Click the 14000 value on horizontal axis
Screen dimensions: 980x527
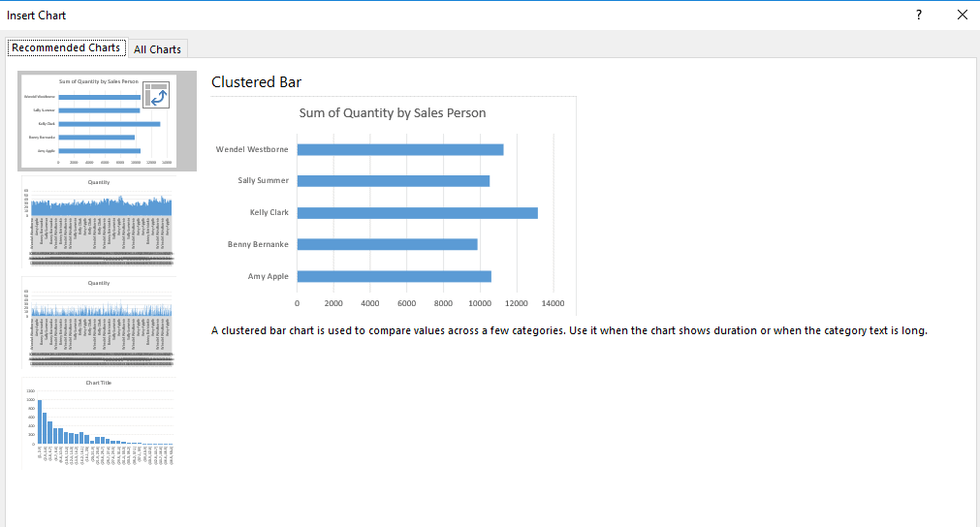[552, 302]
